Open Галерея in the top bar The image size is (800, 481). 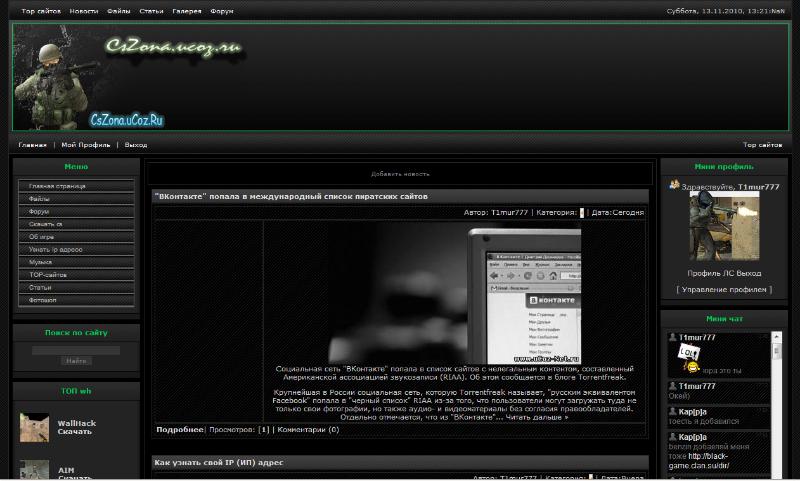[187, 11]
